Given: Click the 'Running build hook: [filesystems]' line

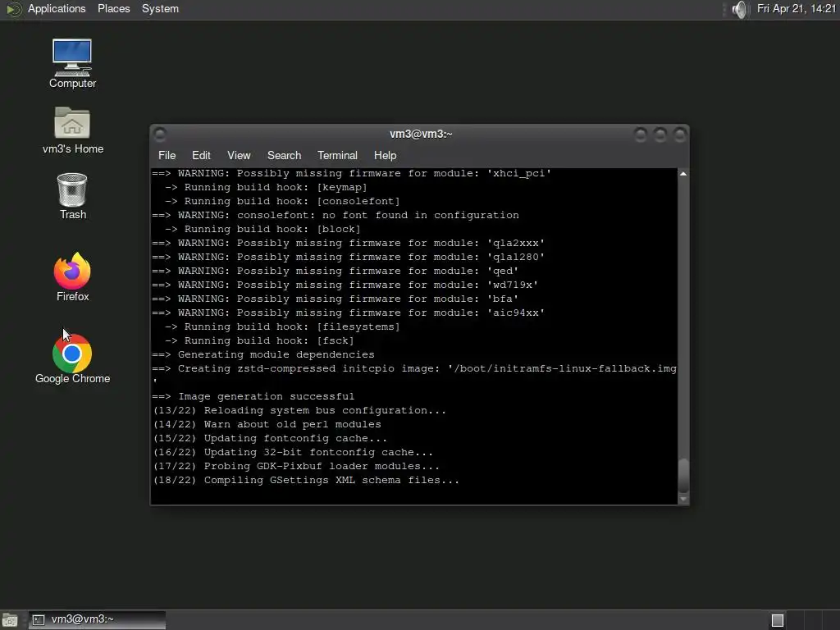Looking at the screenshot, I should [282, 326].
